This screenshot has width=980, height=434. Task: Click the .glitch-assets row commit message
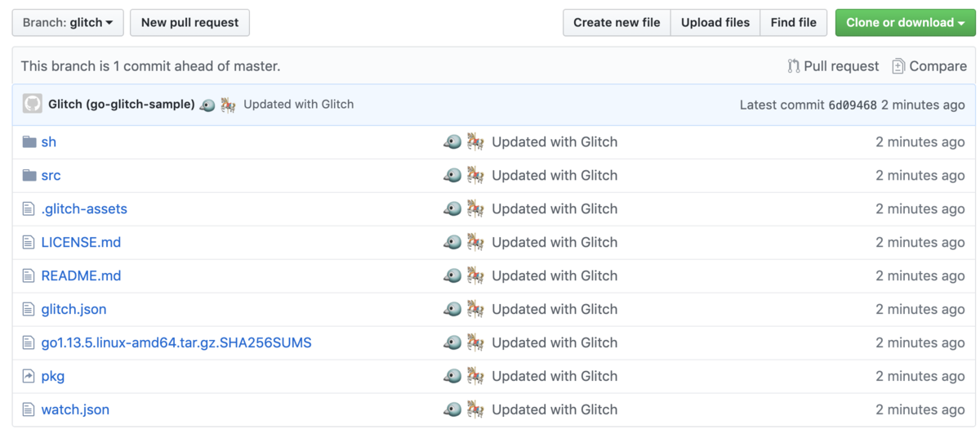555,208
